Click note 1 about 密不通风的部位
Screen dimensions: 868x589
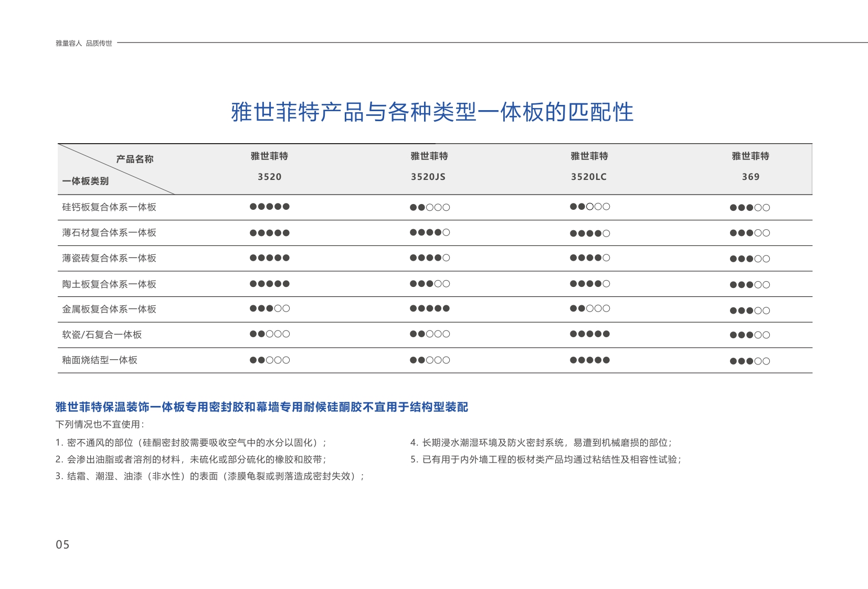click(x=191, y=443)
